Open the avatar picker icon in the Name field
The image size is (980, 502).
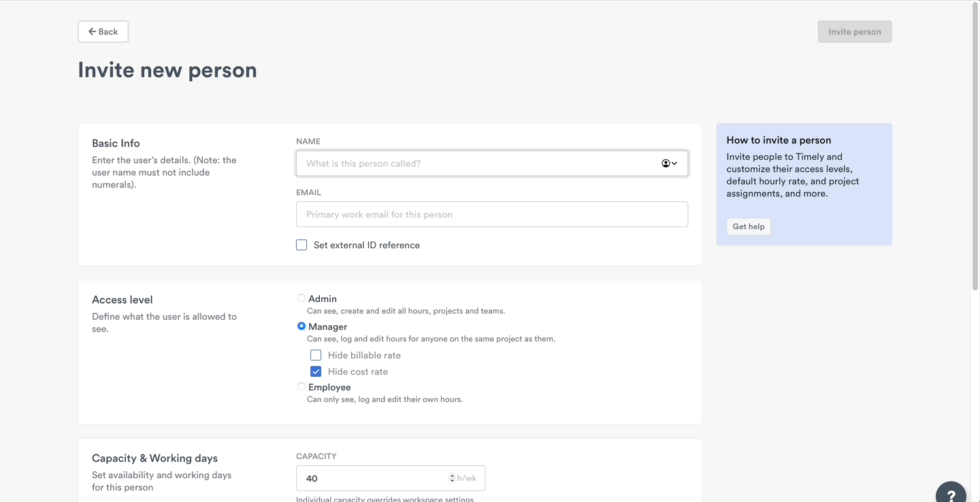click(x=666, y=163)
